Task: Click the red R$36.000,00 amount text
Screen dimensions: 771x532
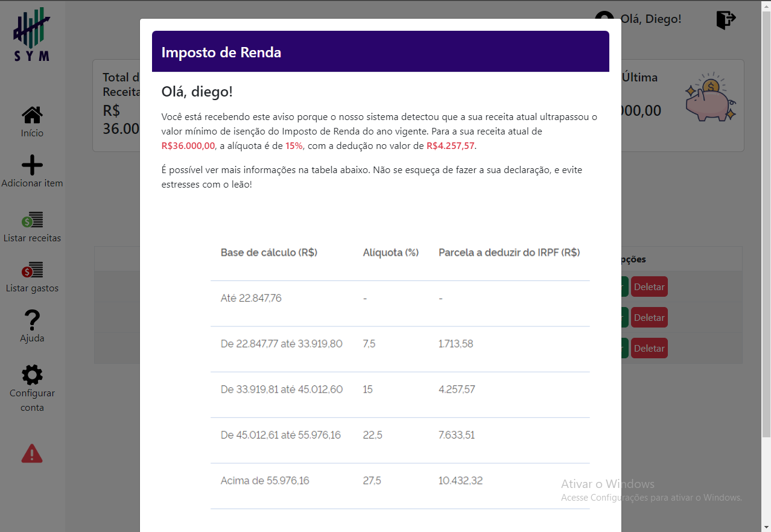Action: (188, 146)
